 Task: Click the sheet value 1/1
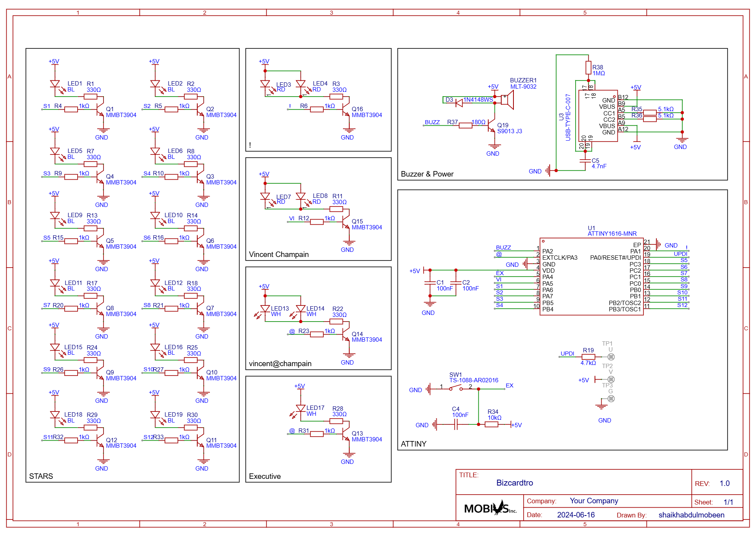728,502
